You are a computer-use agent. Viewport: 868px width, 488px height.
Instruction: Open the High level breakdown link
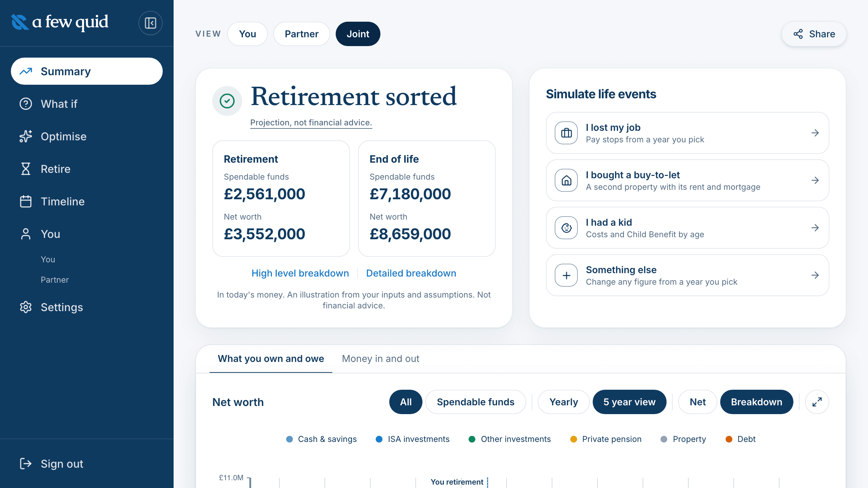(300, 273)
